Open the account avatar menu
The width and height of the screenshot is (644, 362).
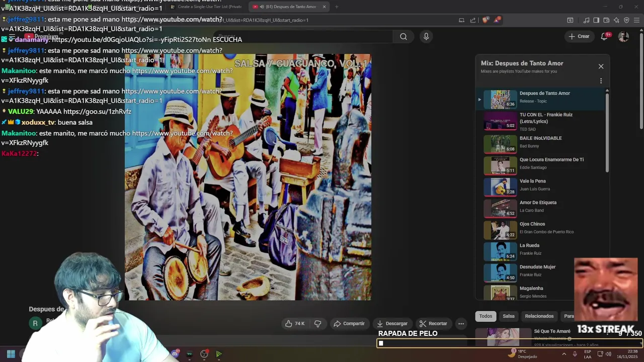(623, 36)
